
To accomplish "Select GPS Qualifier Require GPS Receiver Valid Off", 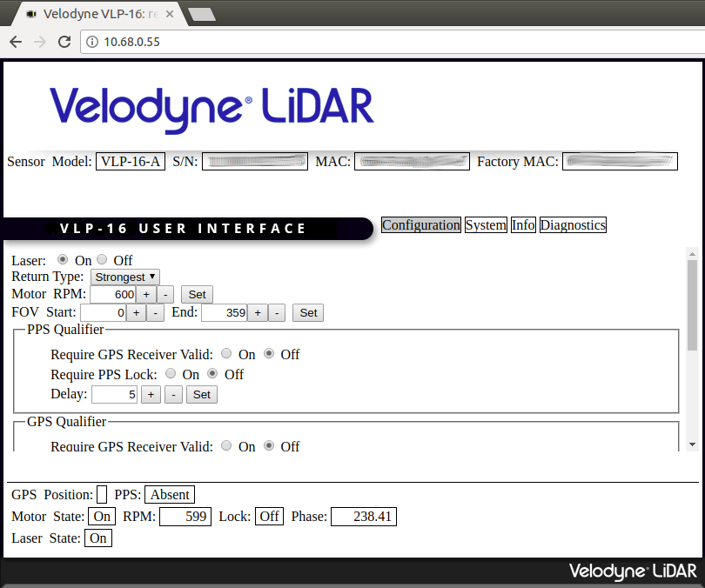I will click(x=269, y=445).
